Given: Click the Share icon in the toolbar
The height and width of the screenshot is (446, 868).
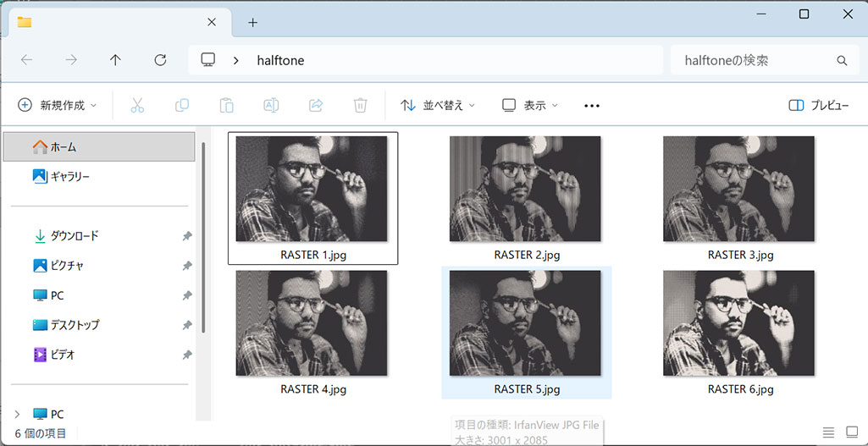Looking at the screenshot, I should coord(316,105).
